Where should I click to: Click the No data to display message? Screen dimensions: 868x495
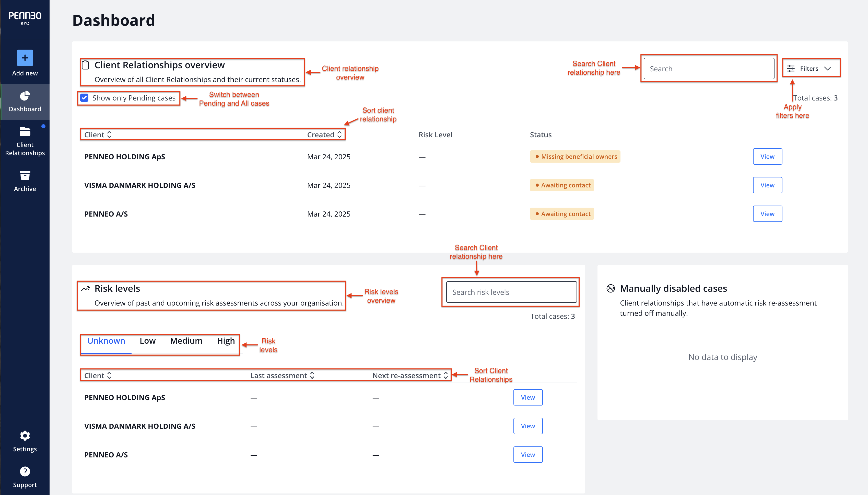(x=723, y=357)
